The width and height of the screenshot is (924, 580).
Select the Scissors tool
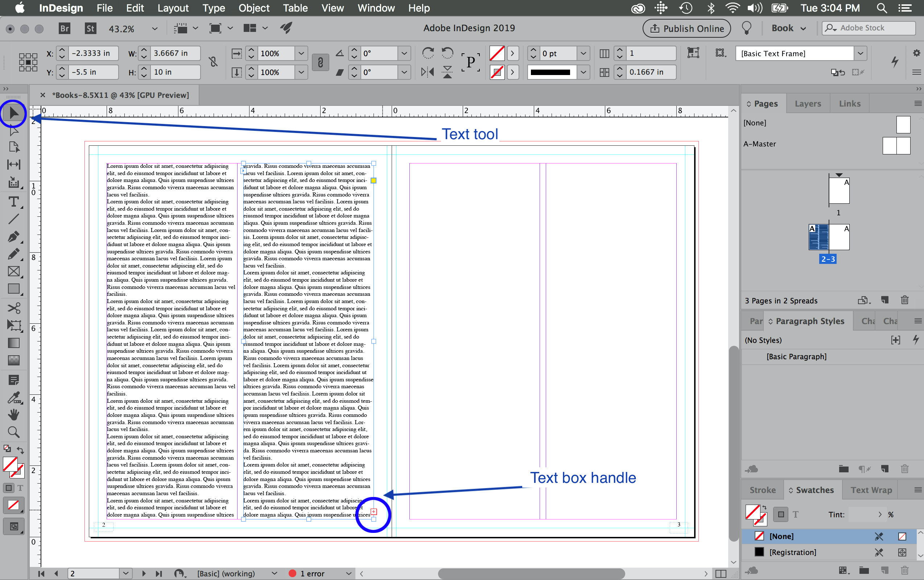pos(14,308)
